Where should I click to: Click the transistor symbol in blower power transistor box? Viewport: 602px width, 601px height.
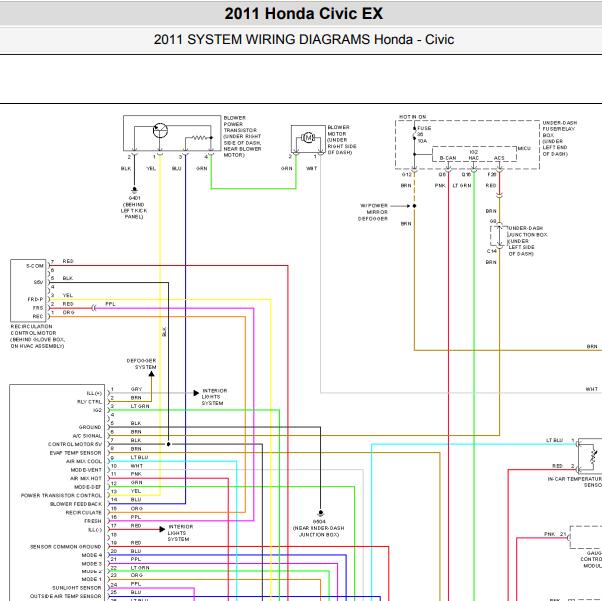pyautogui.click(x=160, y=130)
